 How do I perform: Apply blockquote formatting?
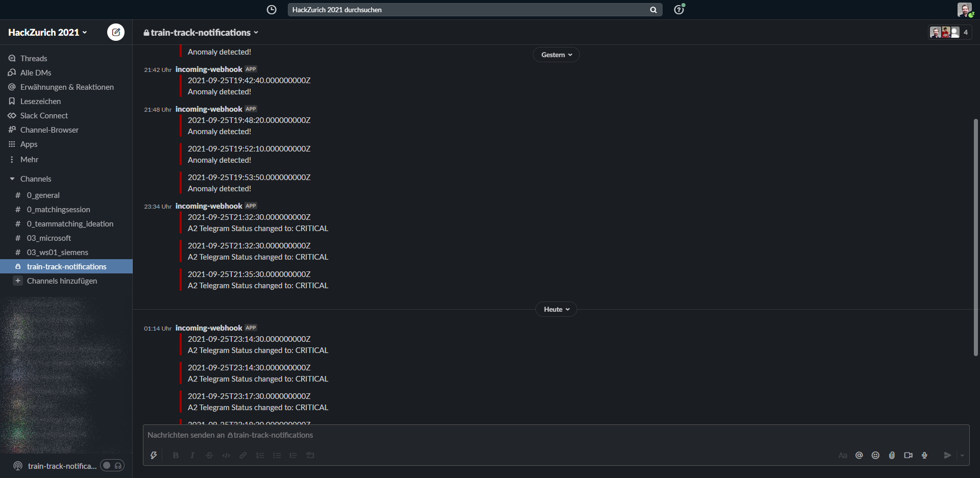click(293, 455)
